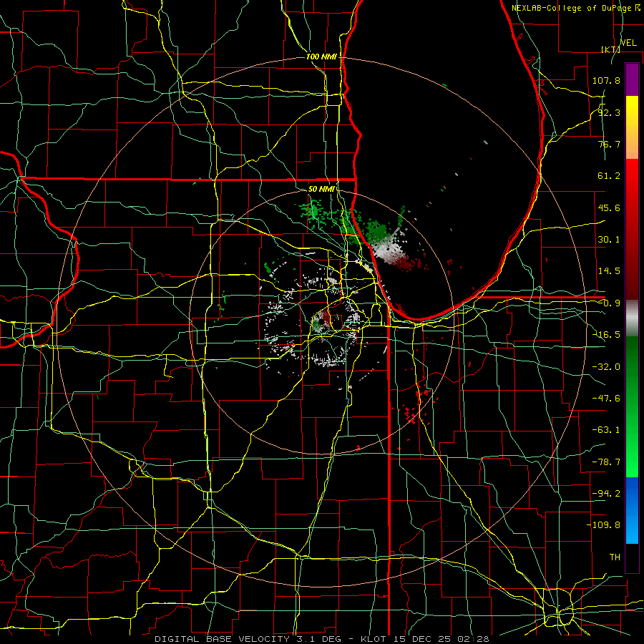Select the -63.1 velocity scale label

606,430
